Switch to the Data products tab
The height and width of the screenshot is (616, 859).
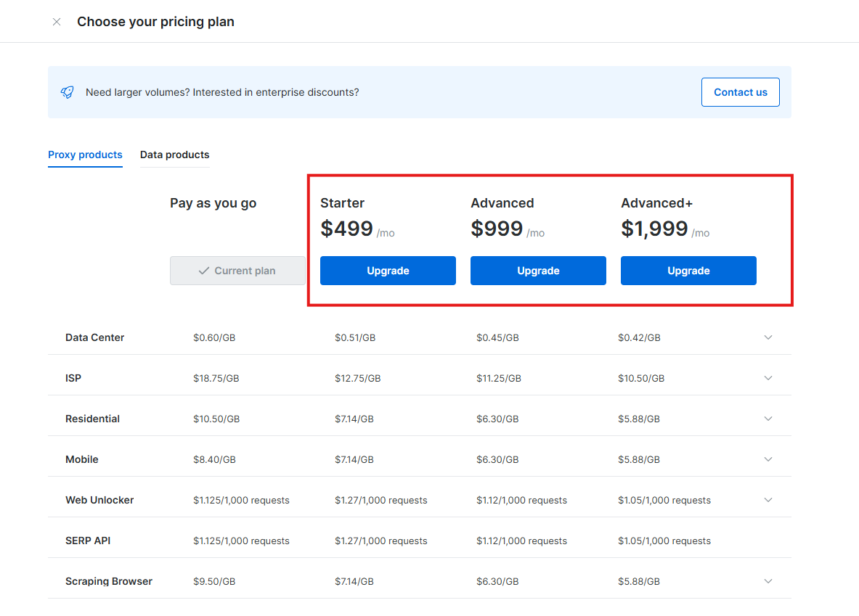(x=174, y=155)
